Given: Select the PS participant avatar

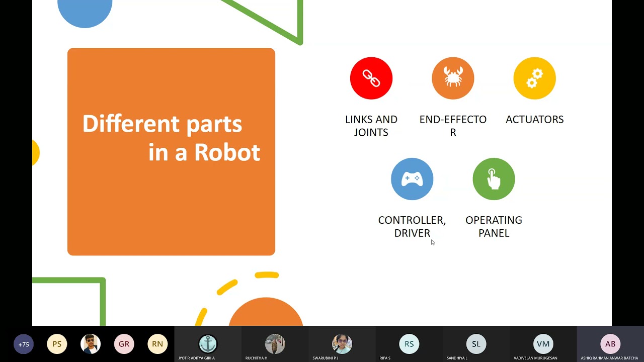Looking at the screenshot, I should [57, 344].
